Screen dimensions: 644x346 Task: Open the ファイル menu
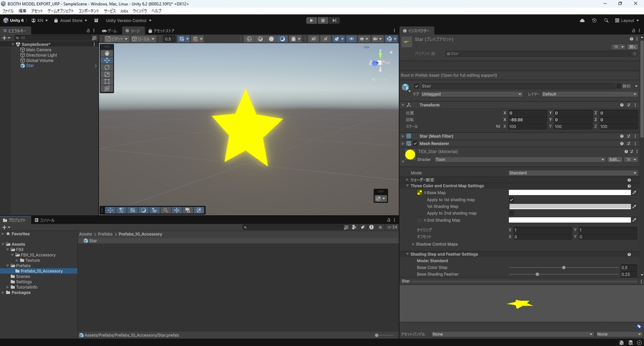pyautogui.click(x=8, y=11)
